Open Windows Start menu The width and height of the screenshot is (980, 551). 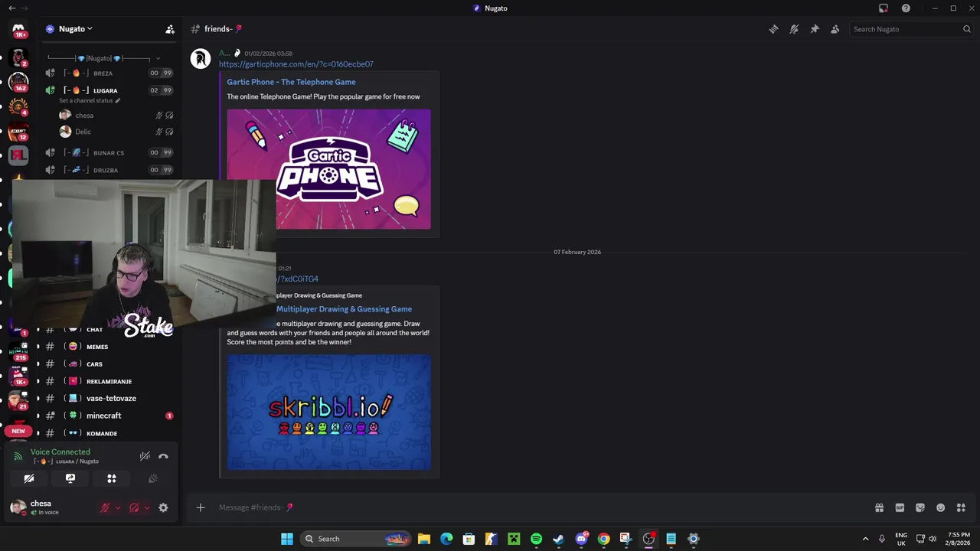[x=287, y=539]
